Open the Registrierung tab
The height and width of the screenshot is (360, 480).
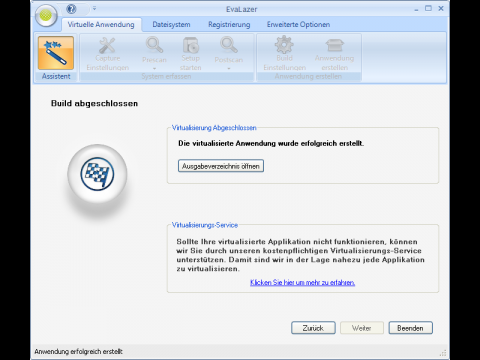pos(229,25)
